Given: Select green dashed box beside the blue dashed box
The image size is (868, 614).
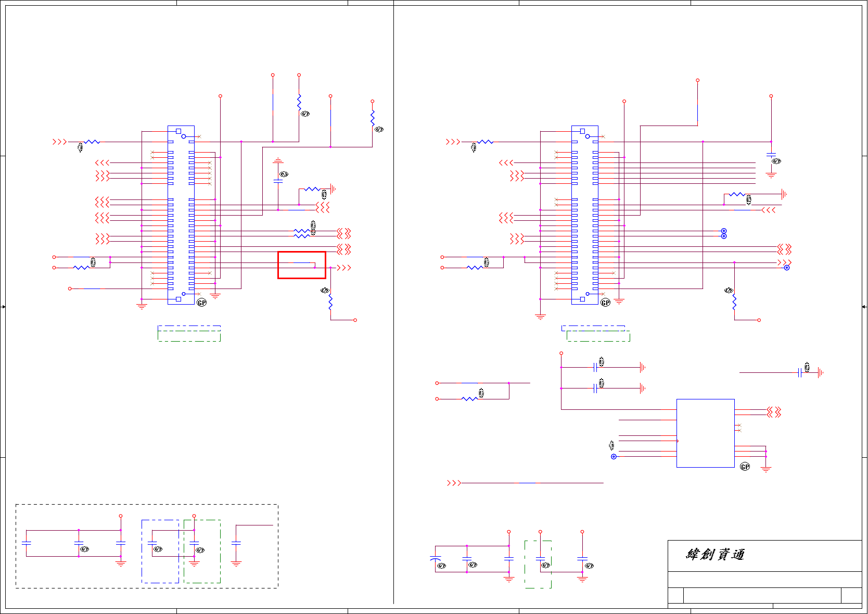Looking at the screenshot, I should 202,552.
